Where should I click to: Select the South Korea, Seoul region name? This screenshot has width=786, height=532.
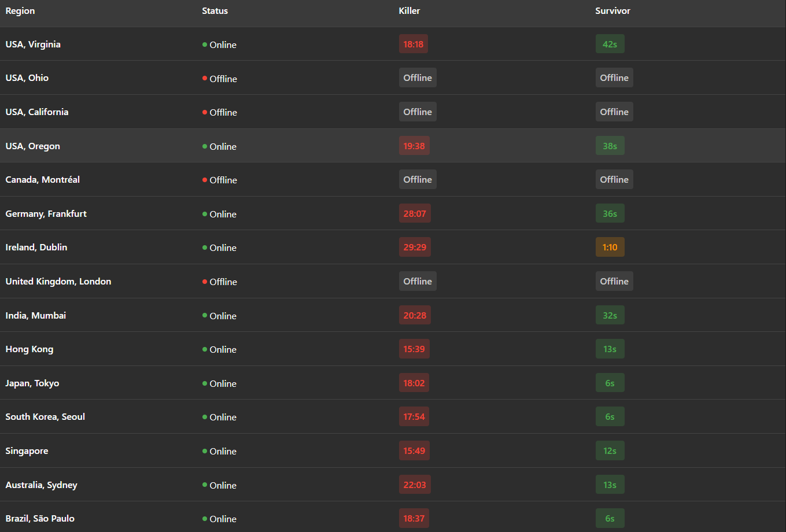point(45,417)
